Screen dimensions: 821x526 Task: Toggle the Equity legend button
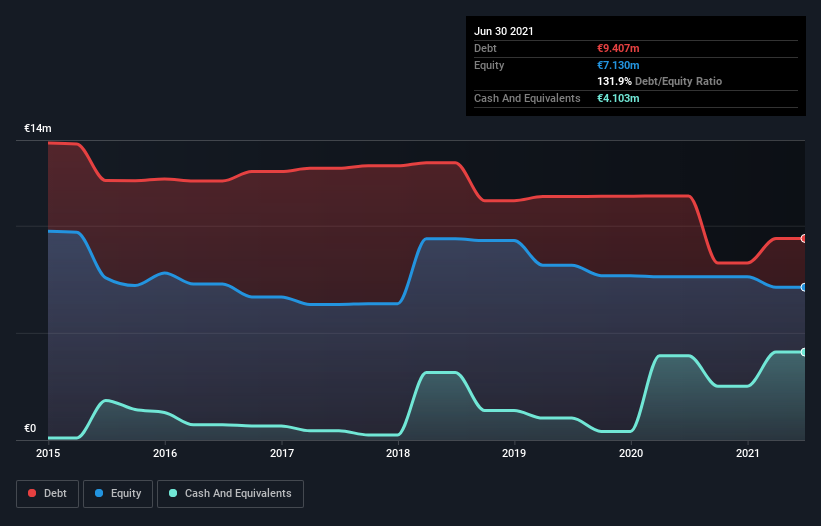(118, 494)
